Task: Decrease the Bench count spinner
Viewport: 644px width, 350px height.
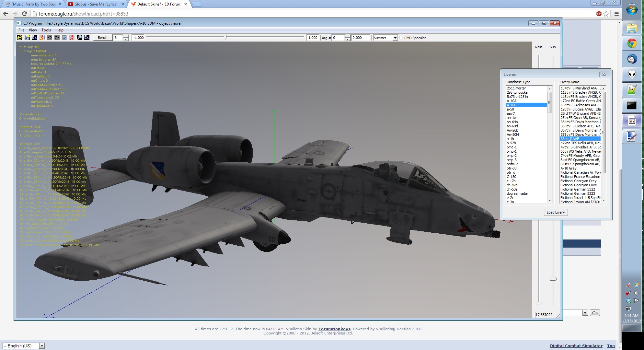Action: coord(126,39)
